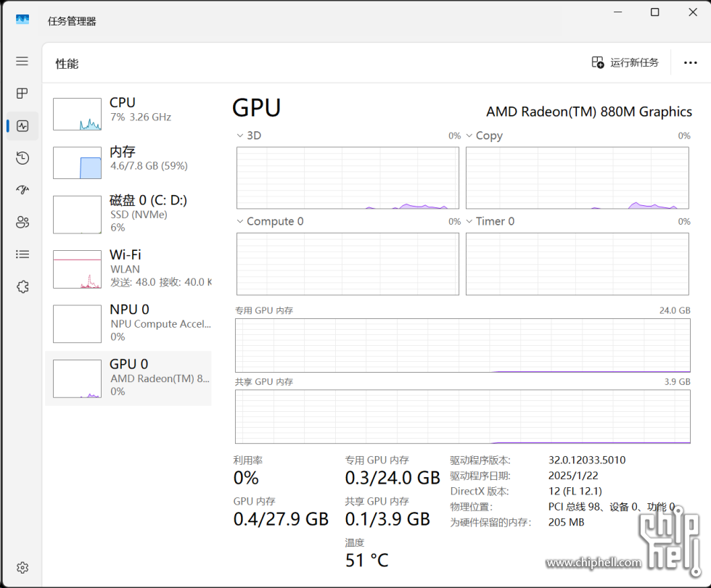Maximize the Task Manager window
Screen dimensions: 711x588
654,12
